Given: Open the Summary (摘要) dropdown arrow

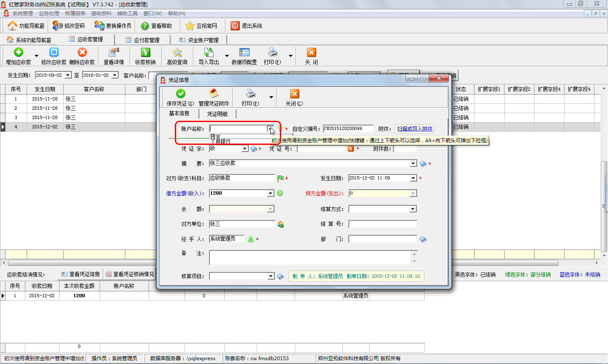Looking at the screenshot, I should pyautogui.click(x=413, y=163).
